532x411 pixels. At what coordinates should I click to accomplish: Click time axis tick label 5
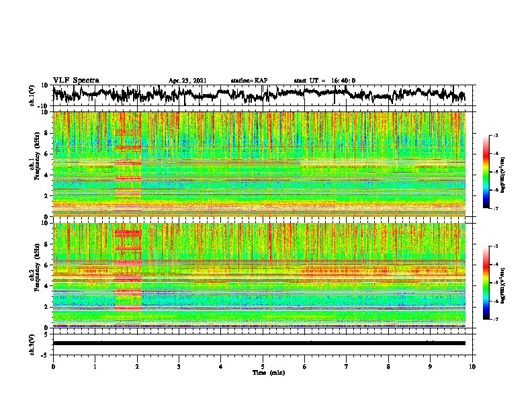(x=263, y=367)
